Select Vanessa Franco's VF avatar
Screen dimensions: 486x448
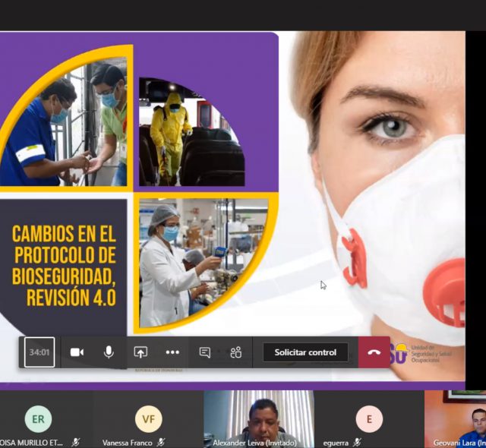(148, 418)
